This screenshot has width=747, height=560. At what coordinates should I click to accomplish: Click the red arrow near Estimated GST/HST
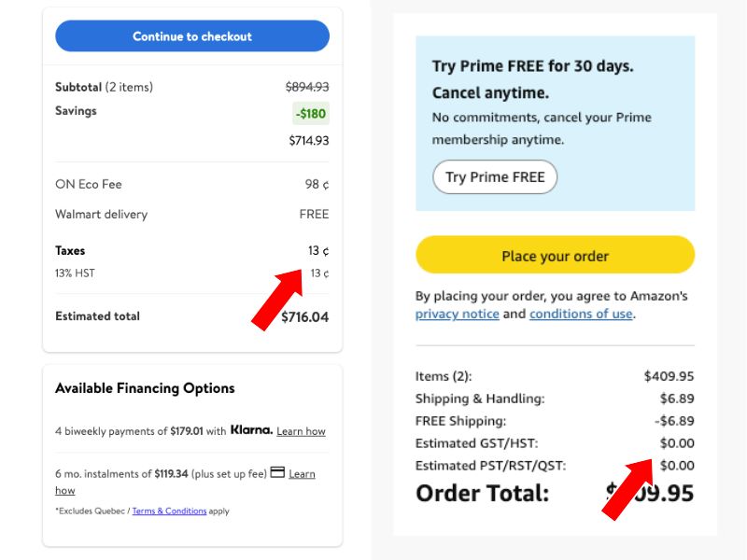click(x=627, y=488)
